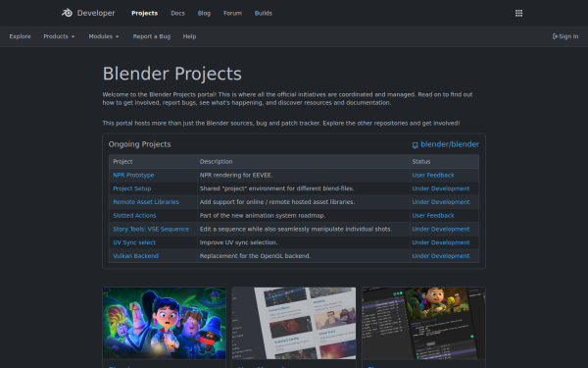
Task: Open the apps grid icon
Action: 518,13
